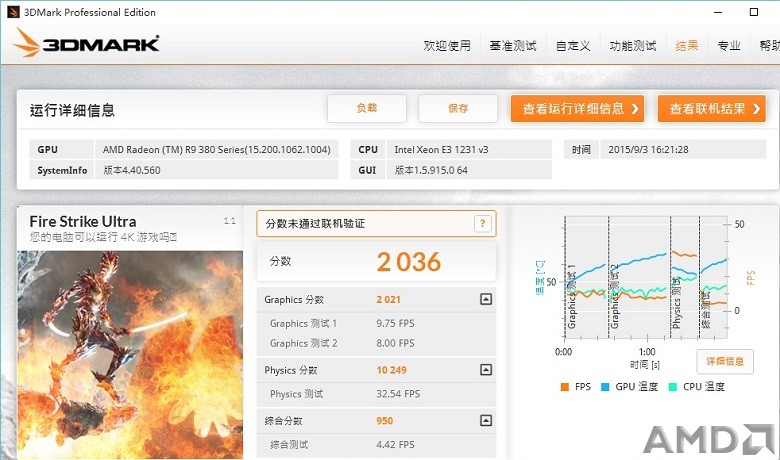Image resolution: width=780 pixels, height=460 pixels.
Task: Collapse the 综合分数 section
Action: 486,420
